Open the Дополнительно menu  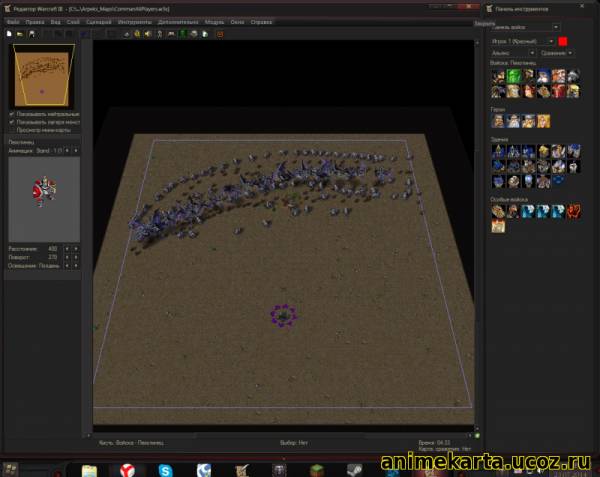coord(178,22)
